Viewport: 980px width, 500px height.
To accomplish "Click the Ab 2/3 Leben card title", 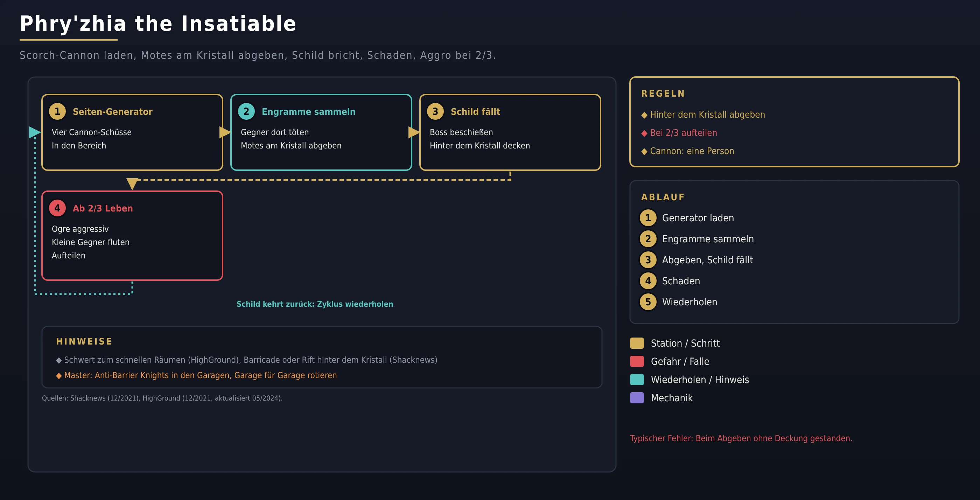I will coord(103,208).
